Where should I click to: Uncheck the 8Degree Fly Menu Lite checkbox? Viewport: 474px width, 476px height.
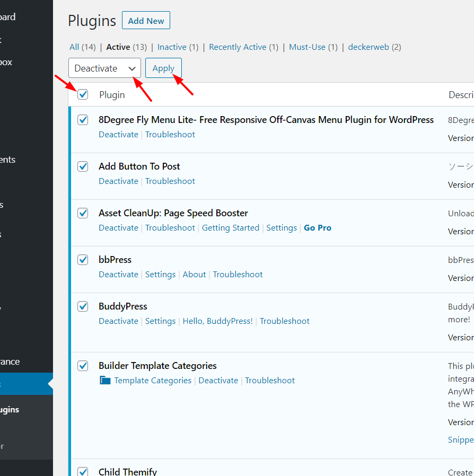point(83,120)
